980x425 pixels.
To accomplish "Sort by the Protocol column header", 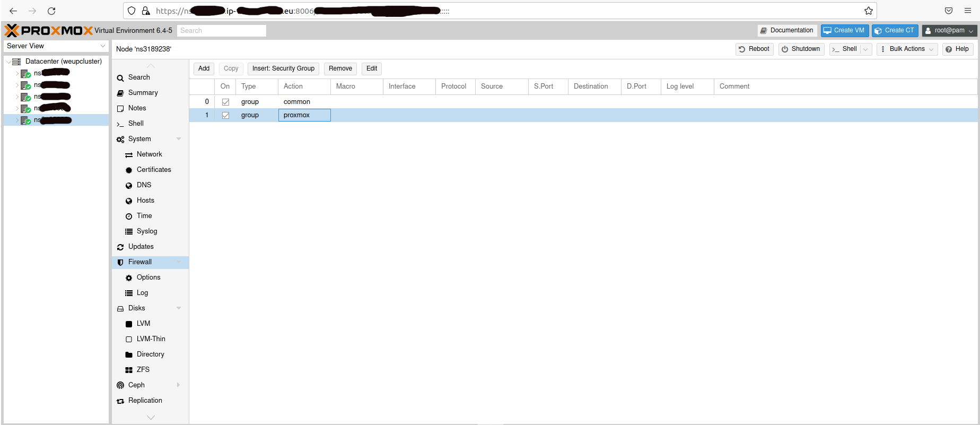I will [454, 86].
